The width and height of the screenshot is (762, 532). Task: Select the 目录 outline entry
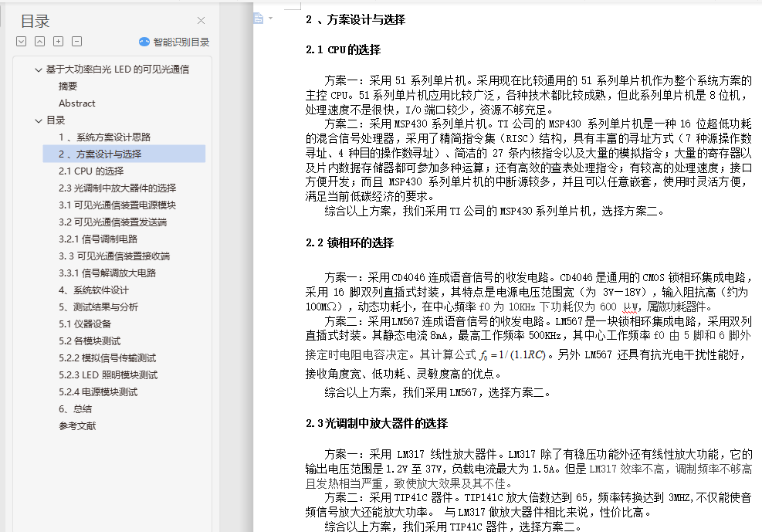56,120
